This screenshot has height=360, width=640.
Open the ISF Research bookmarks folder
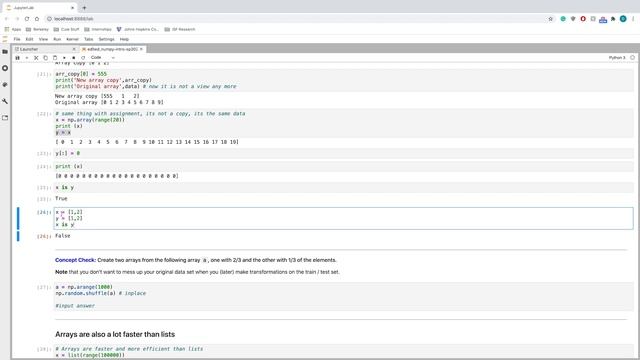(180, 29)
